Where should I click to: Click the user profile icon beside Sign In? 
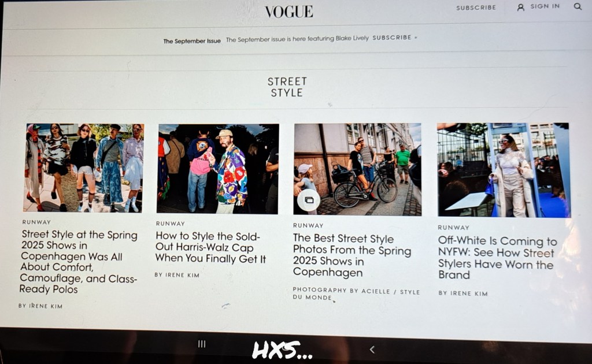521,7
